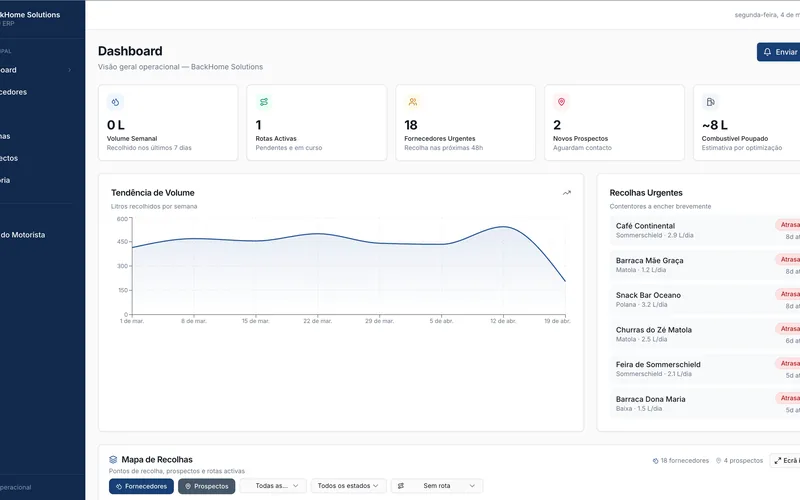Open the Fornecedores sidebar item
800x500 pixels.
pyautogui.click(x=36, y=92)
